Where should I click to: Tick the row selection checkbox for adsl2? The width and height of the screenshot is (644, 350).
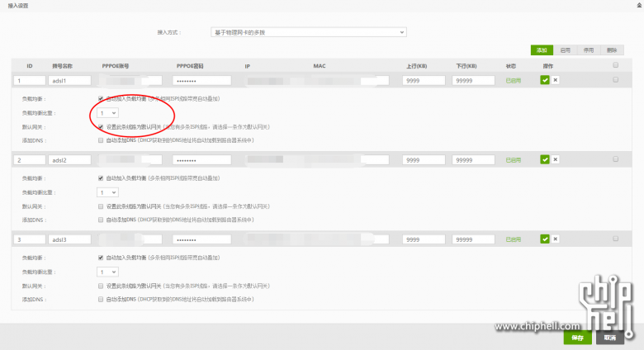(615, 159)
